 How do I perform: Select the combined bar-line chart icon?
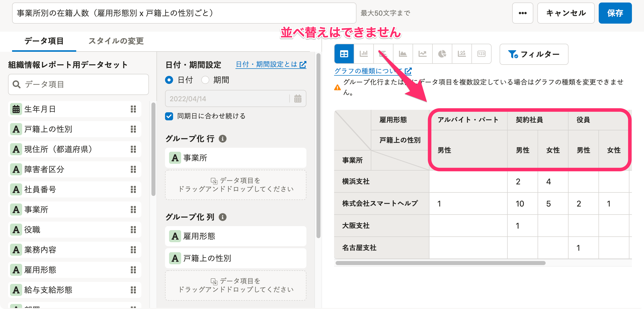pyautogui.click(x=462, y=54)
